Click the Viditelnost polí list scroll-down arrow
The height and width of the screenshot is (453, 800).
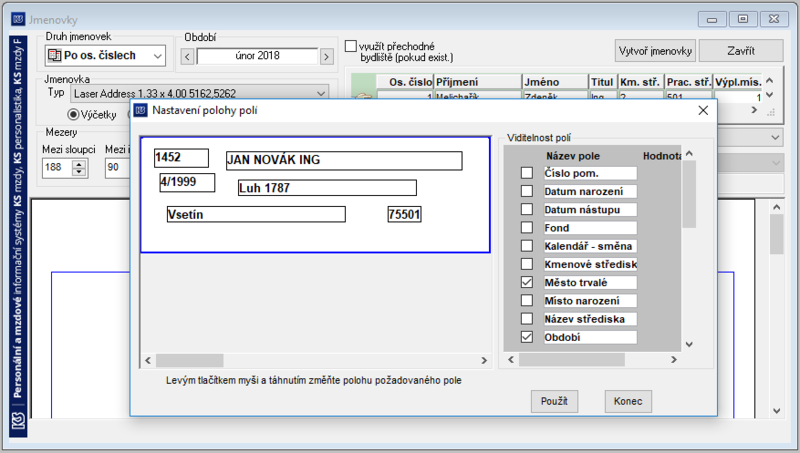tap(689, 344)
